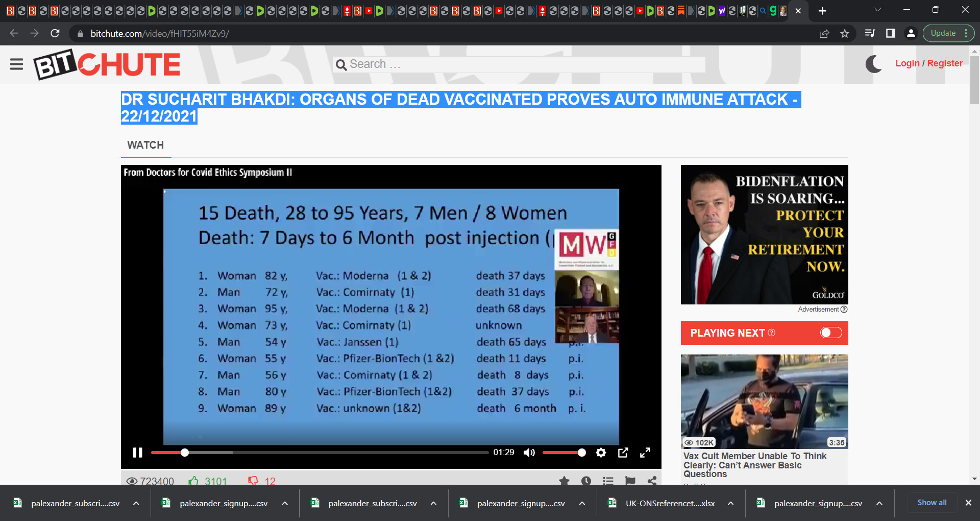Image resolution: width=980 pixels, height=521 pixels.
Task: Open browser side panel
Action: pos(890,33)
